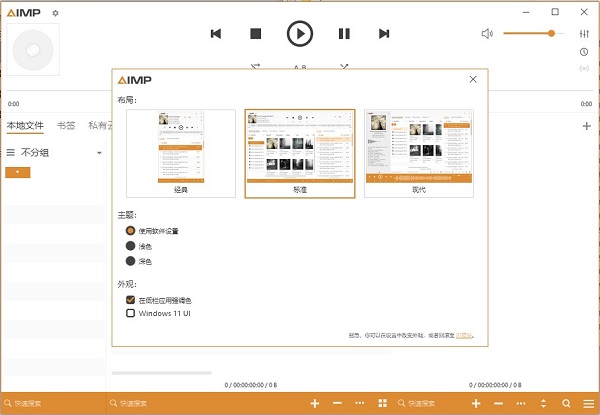The height and width of the screenshot is (415, 600).
Task: Click the plus icon left of the sort arrows
Action: [476, 404]
